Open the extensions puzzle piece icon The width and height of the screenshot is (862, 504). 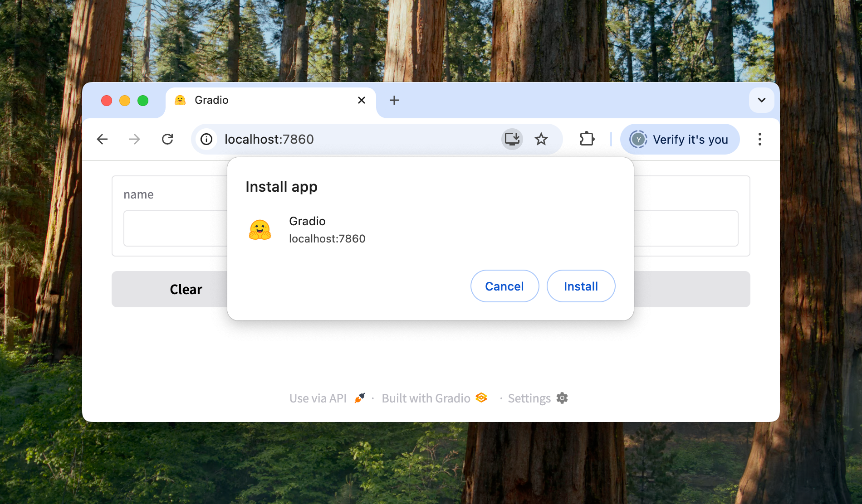587,138
